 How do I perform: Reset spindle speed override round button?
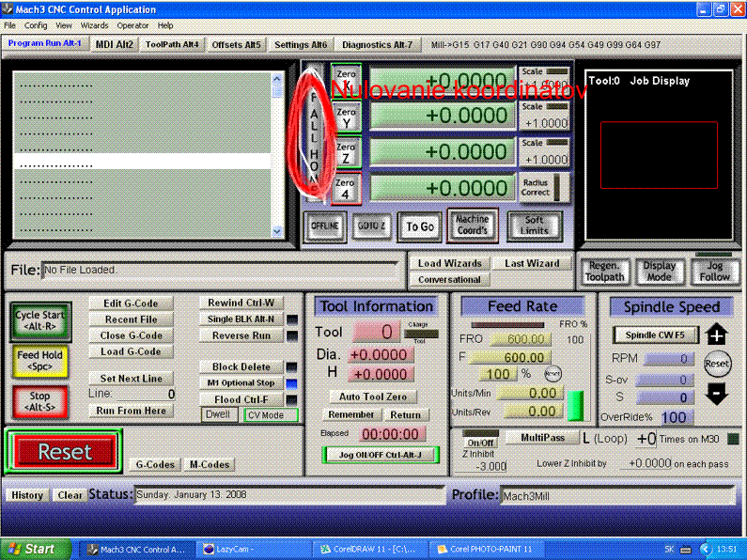pos(717,364)
